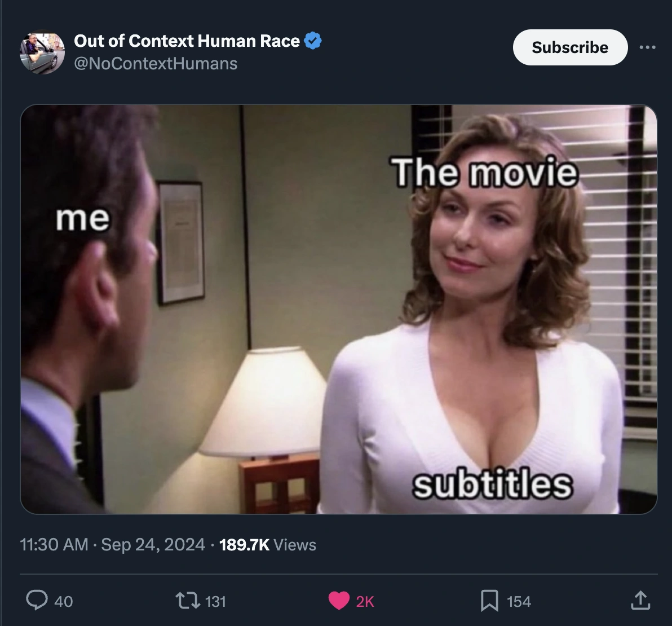Click the 2K likes count

pos(365,602)
